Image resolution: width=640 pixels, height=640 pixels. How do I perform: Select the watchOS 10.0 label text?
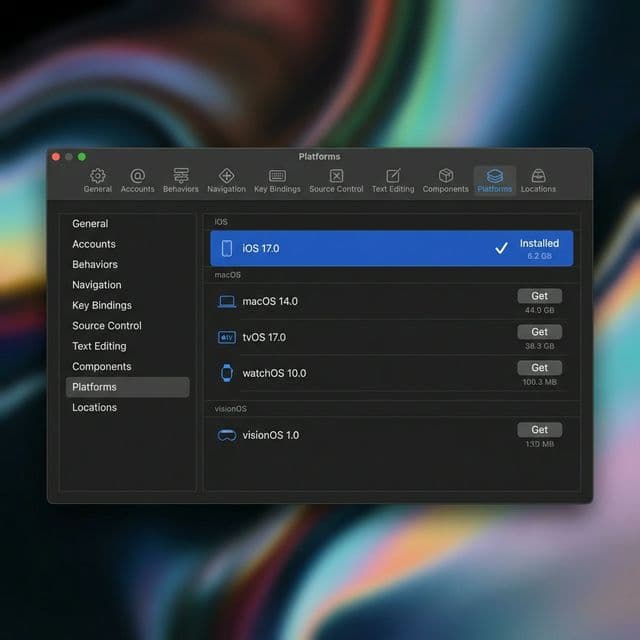pos(274,373)
